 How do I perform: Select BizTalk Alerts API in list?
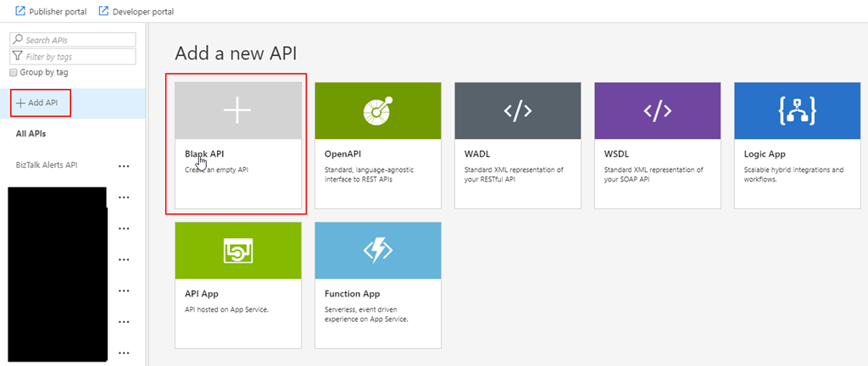pyautogui.click(x=53, y=165)
